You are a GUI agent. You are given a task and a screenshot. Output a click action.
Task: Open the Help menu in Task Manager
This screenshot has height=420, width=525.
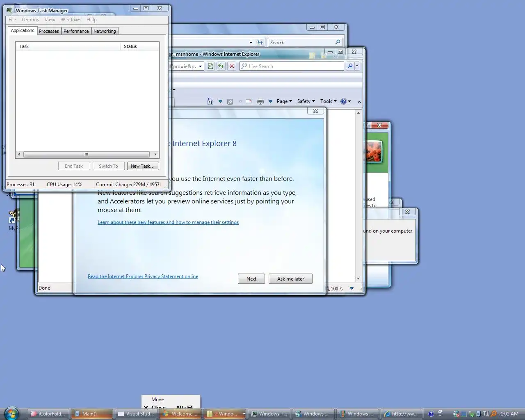(x=91, y=20)
